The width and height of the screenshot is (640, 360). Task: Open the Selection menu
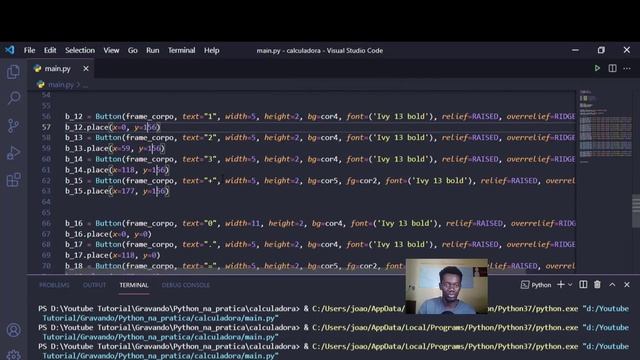point(80,50)
